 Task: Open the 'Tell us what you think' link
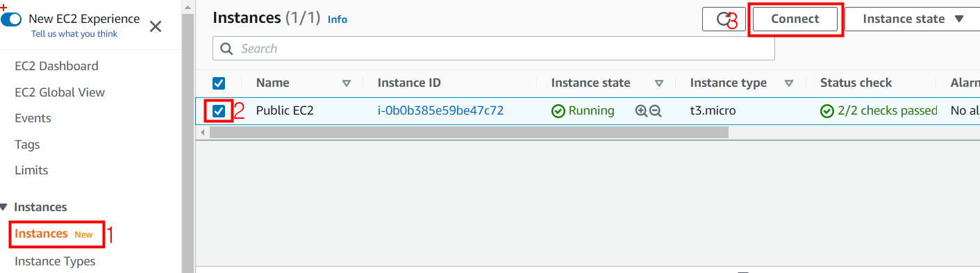tap(74, 34)
